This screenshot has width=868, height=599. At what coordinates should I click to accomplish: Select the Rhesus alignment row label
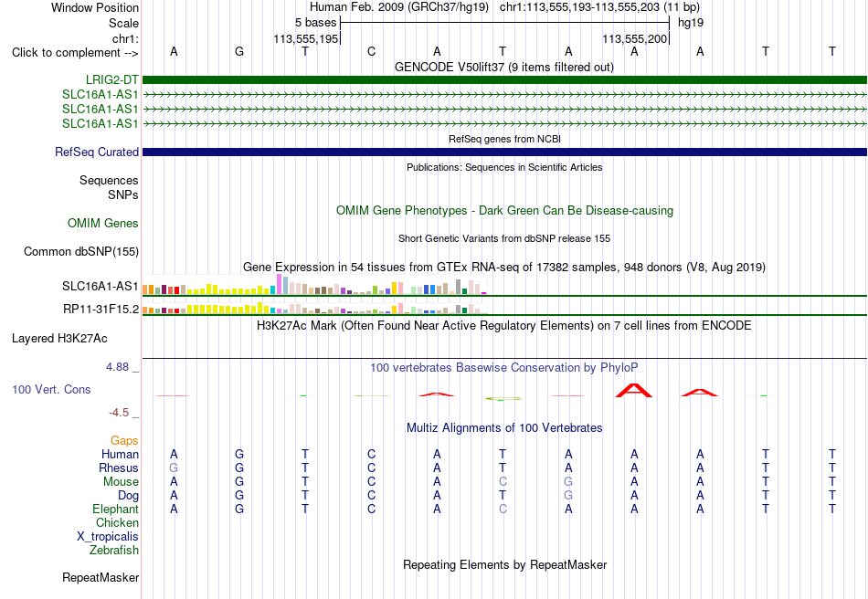tap(119, 468)
